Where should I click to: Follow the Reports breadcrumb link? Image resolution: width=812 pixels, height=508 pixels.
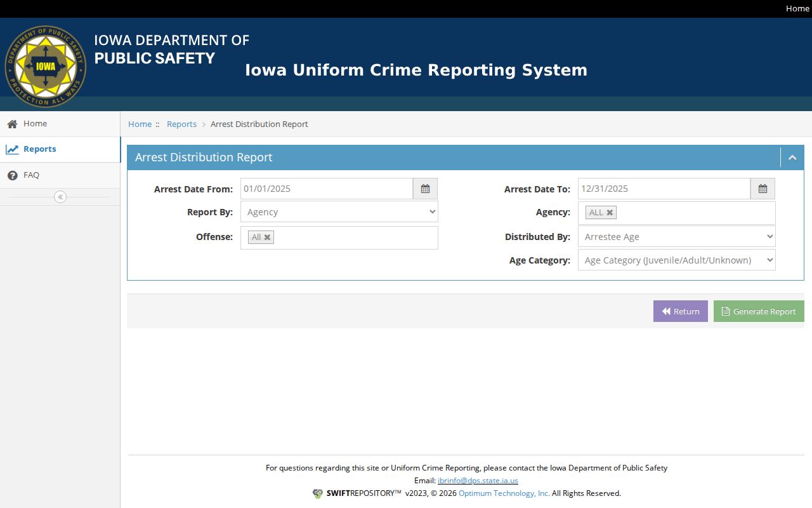click(x=181, y=124)
